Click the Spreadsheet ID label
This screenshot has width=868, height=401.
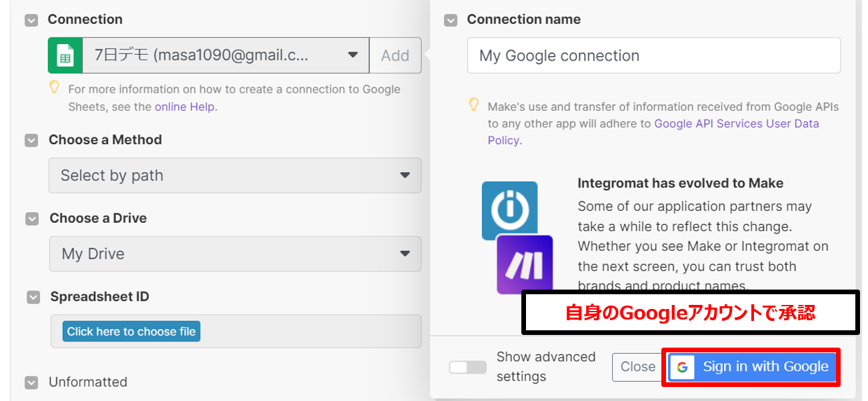click(100, 297)
